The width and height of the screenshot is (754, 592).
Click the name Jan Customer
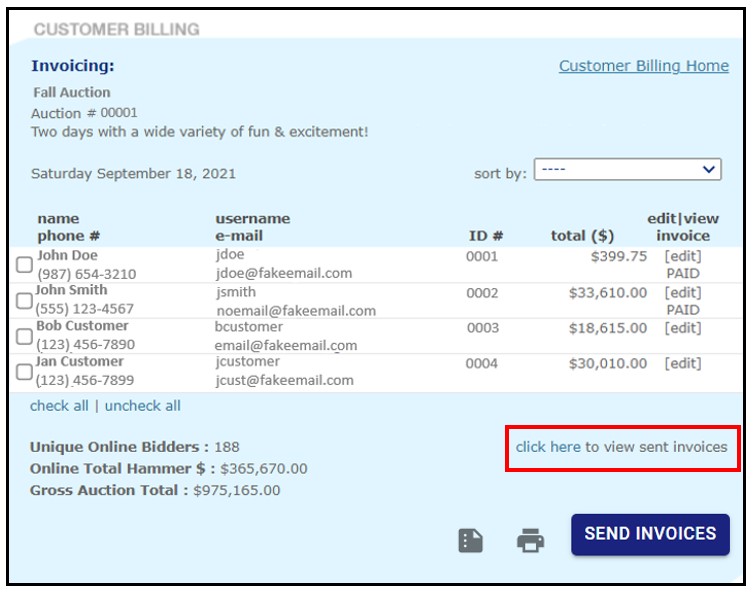(79, 361)
